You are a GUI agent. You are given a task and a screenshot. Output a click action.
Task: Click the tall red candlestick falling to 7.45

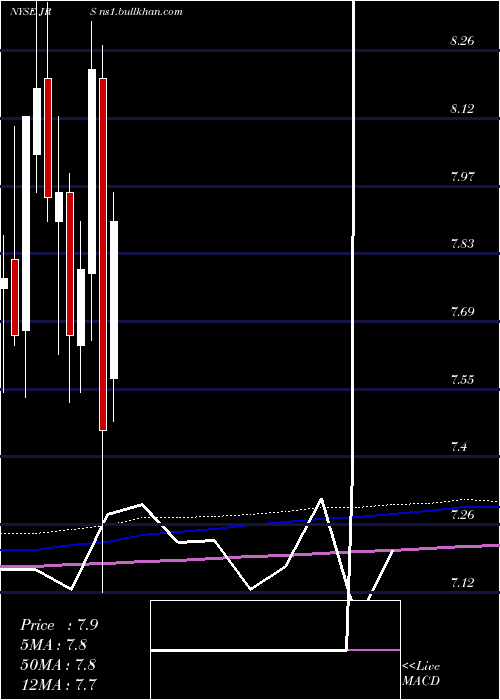[103, 254]
